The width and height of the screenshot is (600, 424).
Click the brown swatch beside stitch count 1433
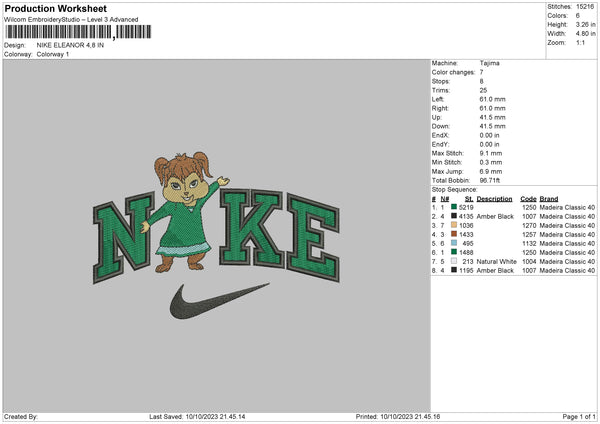click(454, 234)
